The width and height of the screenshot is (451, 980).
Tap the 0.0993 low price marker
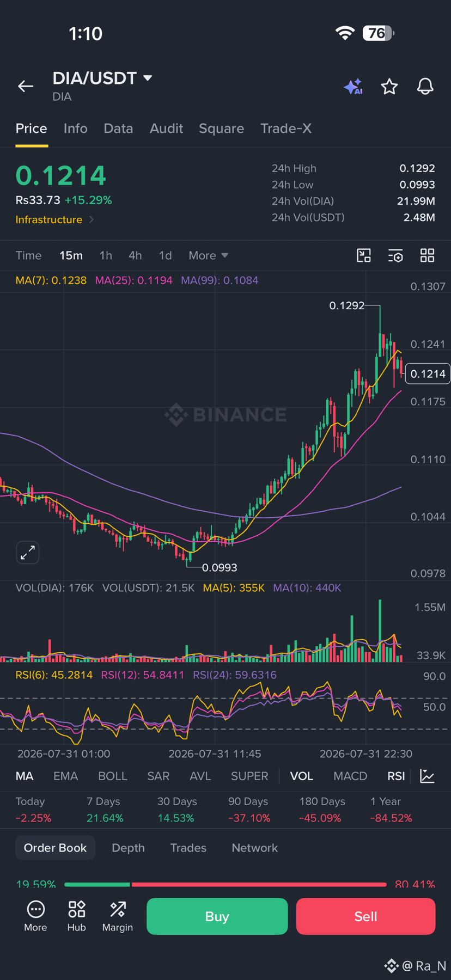click(x=220, y=567)
